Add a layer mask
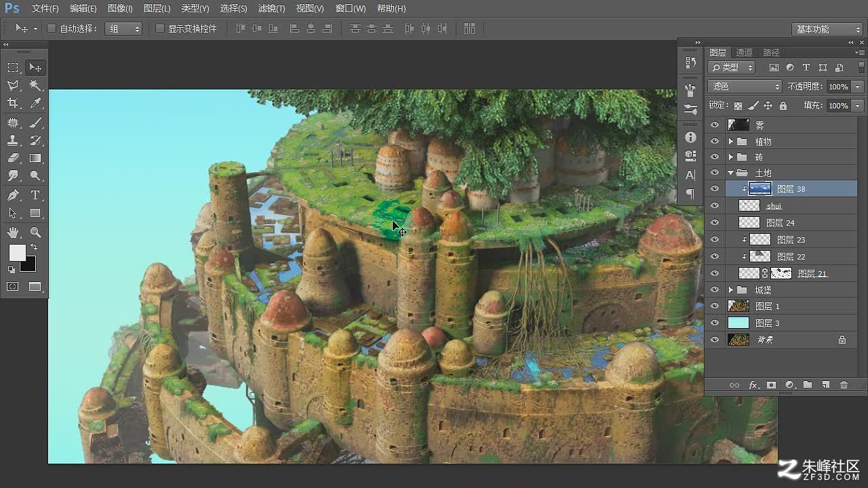This screenshot has width=868, height=488. [x=771, y=385]
